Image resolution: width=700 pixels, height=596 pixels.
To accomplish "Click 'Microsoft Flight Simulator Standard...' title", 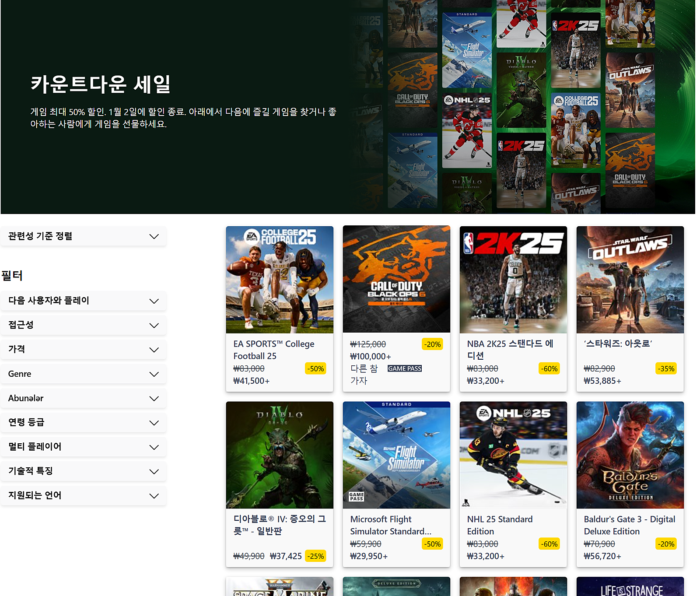I will (x=391, y=525).
